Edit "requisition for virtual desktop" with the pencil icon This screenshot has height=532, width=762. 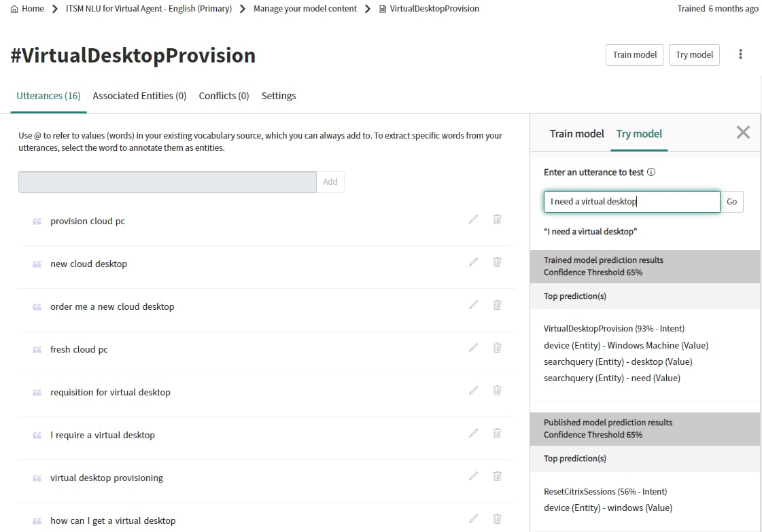(x=473, y=390)
